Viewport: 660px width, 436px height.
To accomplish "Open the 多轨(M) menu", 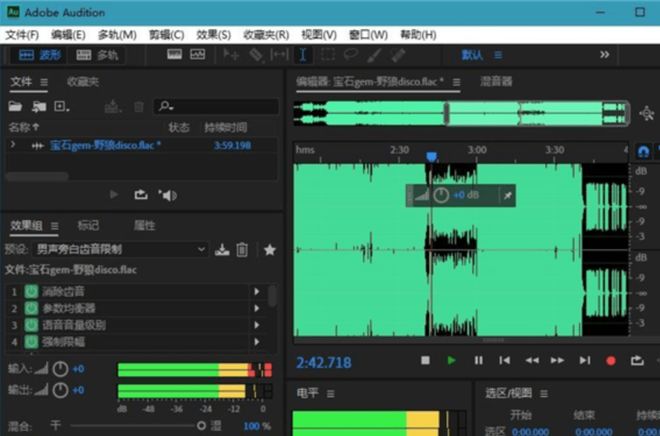I will [117, 35].
